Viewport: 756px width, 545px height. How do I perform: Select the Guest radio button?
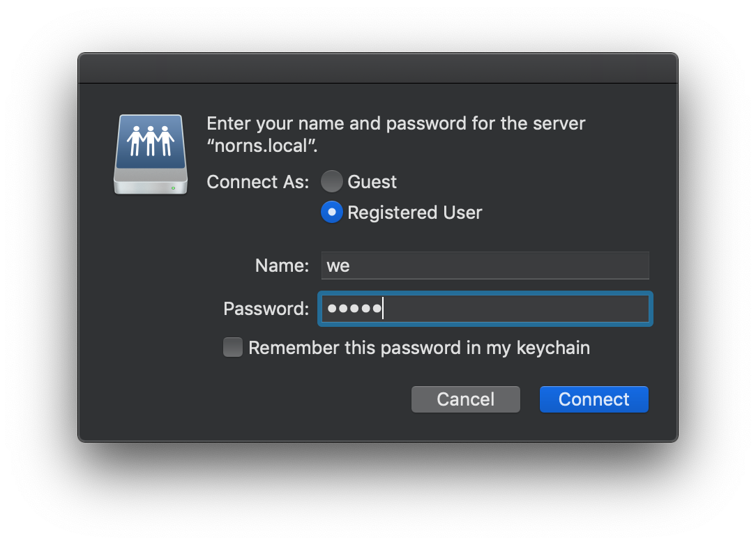332,182
